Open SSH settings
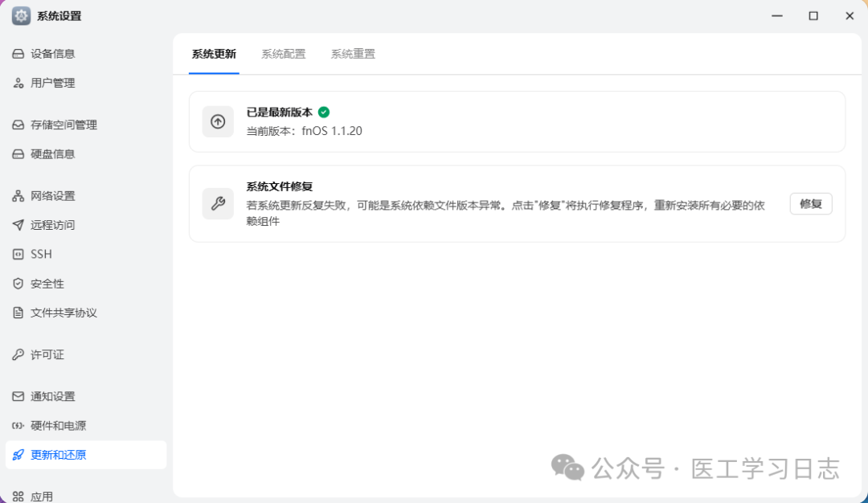The width and height of the screenshot is (868, 503). click(x=42, y=254)
